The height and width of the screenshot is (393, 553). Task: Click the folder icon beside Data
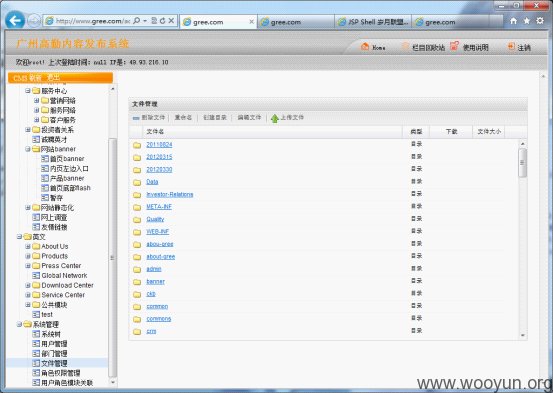coord(137,182)
